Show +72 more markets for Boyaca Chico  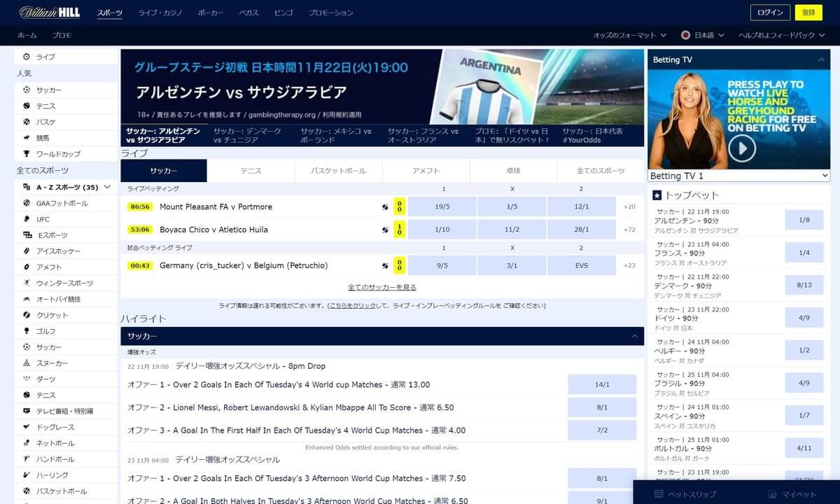click(x=629, y=230)
